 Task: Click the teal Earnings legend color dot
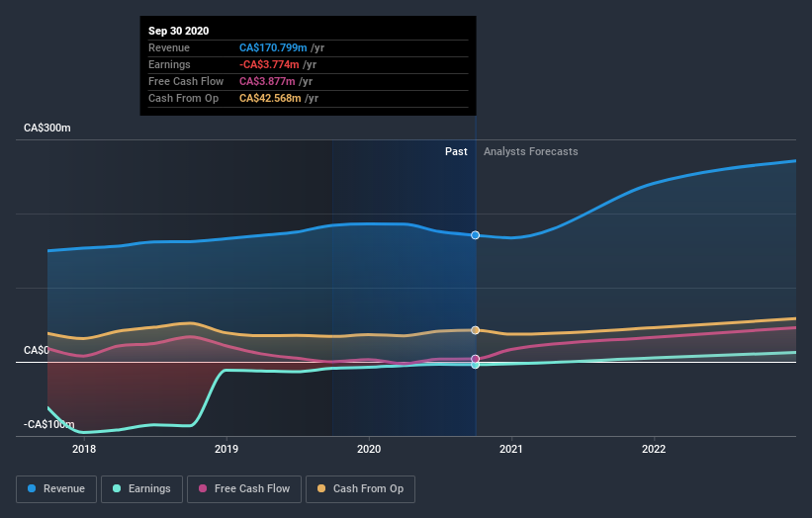pos(117,488)
